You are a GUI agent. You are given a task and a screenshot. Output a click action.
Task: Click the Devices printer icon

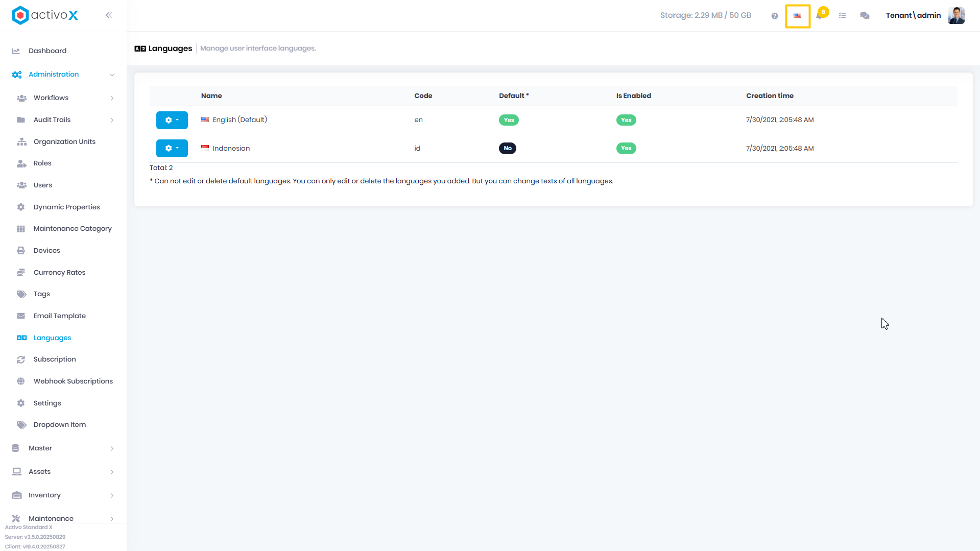[x=21, y=251]
